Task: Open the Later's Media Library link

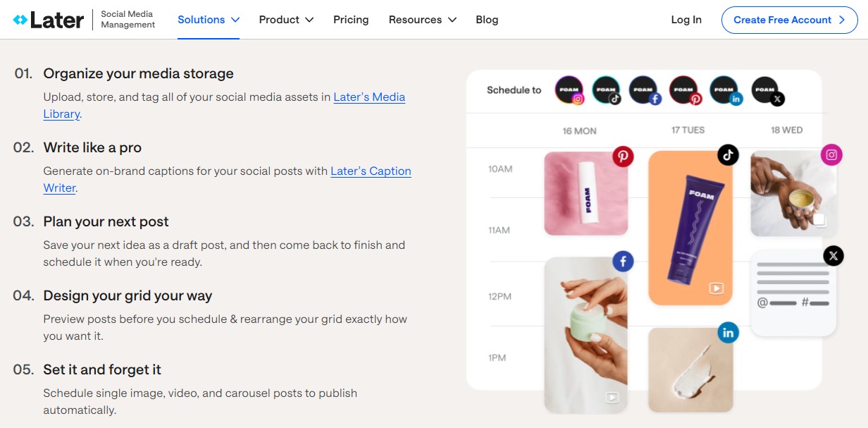Action: pos(368,97)
